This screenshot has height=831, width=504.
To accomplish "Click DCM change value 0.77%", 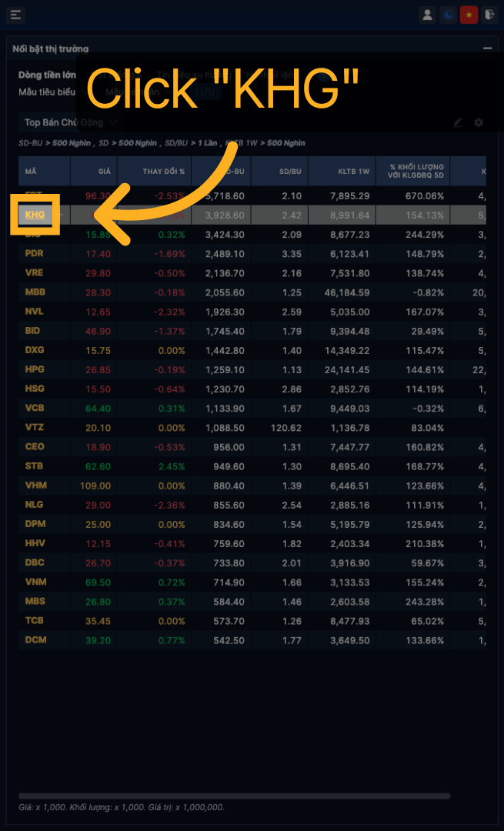I will point(172,640).
